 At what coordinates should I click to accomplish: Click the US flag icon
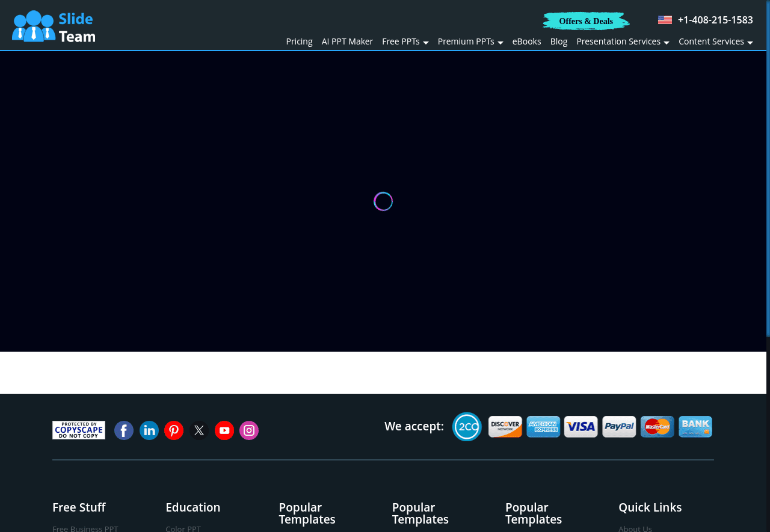[665, 20]
